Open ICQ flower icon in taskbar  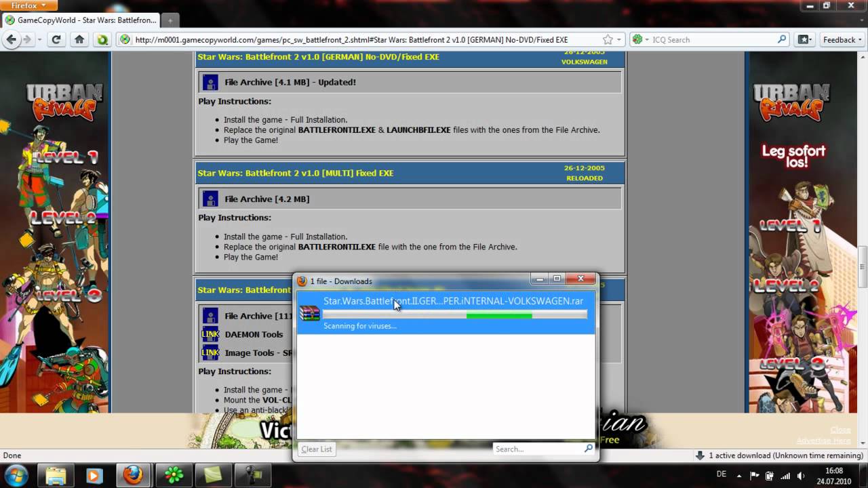click(174, 475)
